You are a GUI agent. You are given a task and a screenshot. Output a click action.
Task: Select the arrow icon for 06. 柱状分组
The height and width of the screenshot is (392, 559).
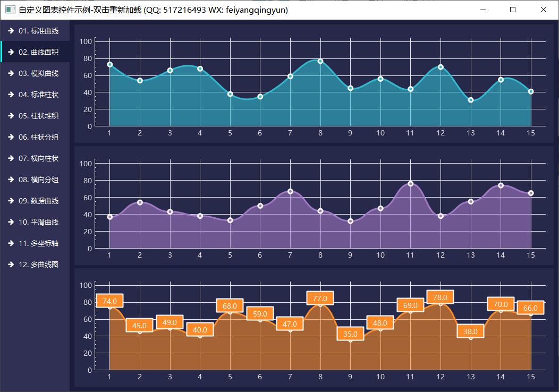[11, 137]
